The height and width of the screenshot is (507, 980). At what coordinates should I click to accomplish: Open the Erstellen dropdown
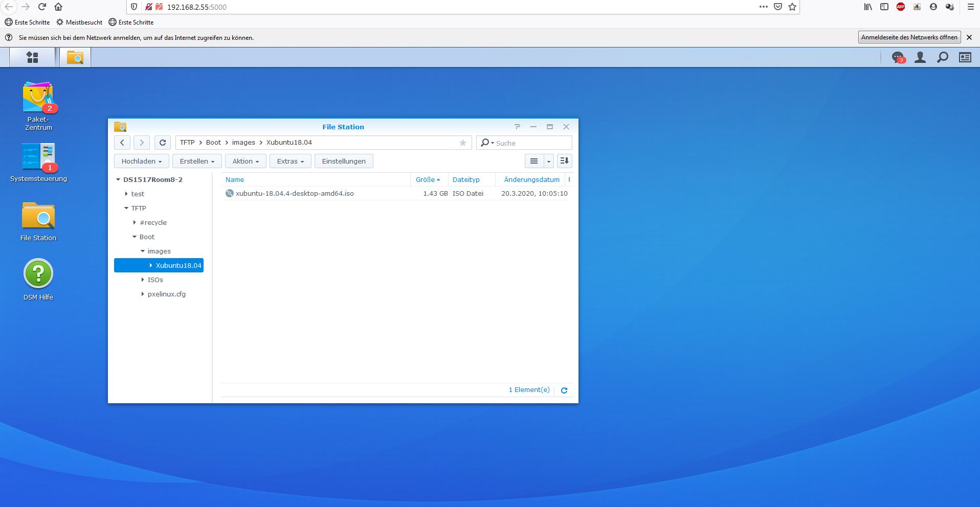[197, 161]
